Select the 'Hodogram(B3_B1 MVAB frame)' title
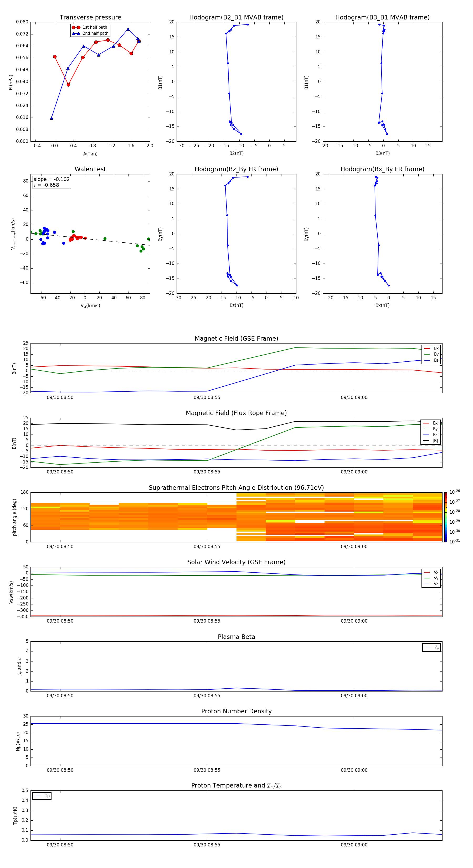Screen dimensions: 473x868 coord(382,18)
